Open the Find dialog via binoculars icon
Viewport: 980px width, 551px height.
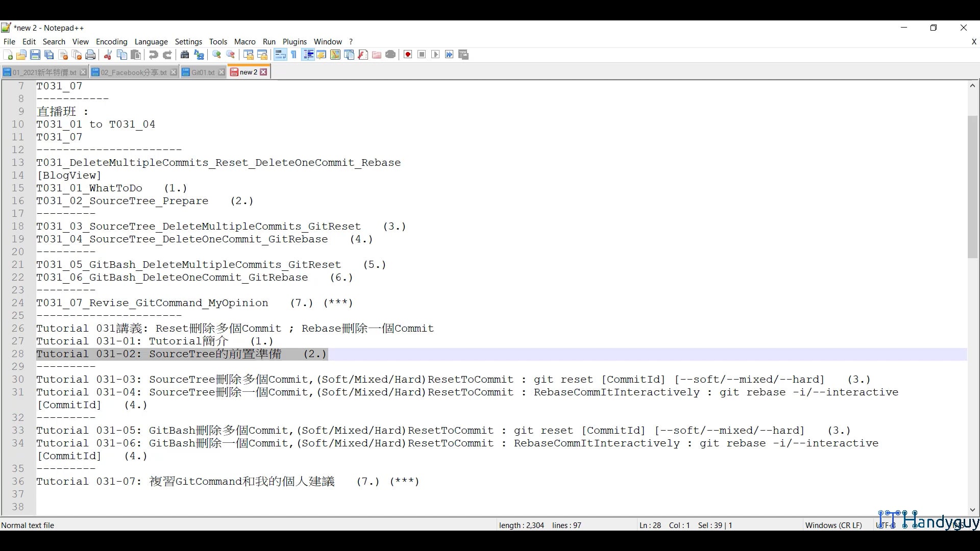click(185, 55)
